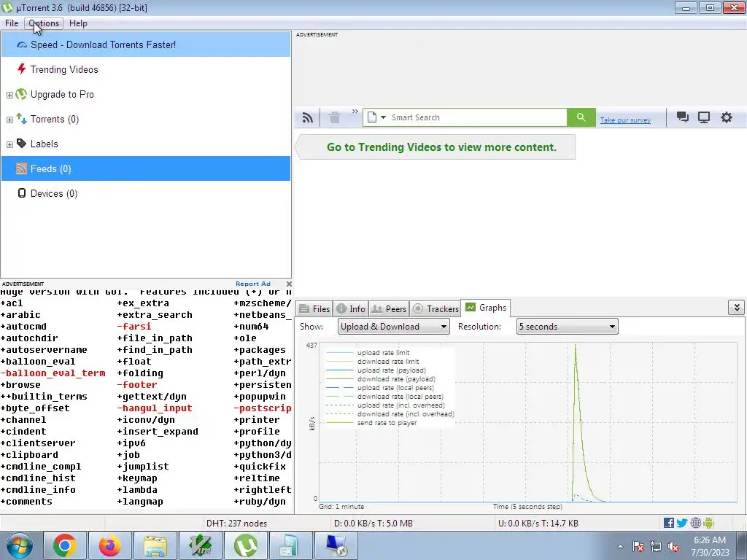Collapse detail pane with double-chevron button
747x560 pixels.
(736, 308)
